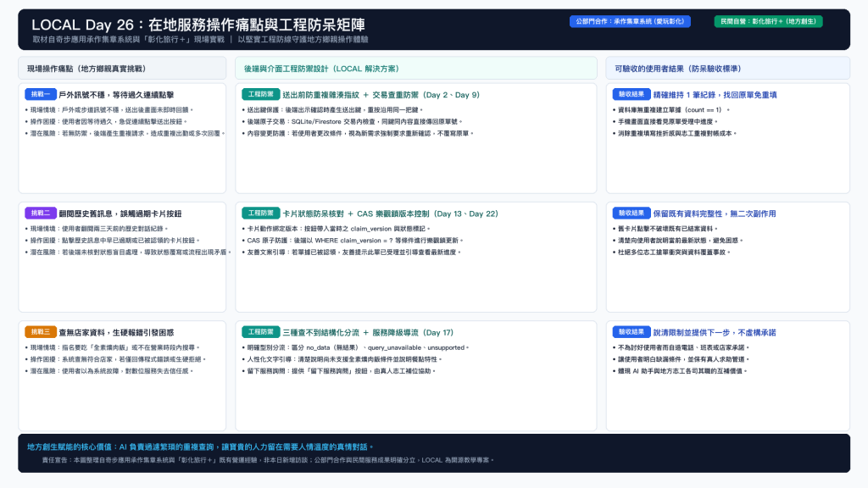
Task: Click bullet starting '消除重複填寫挫折感'
Action: 674,133
